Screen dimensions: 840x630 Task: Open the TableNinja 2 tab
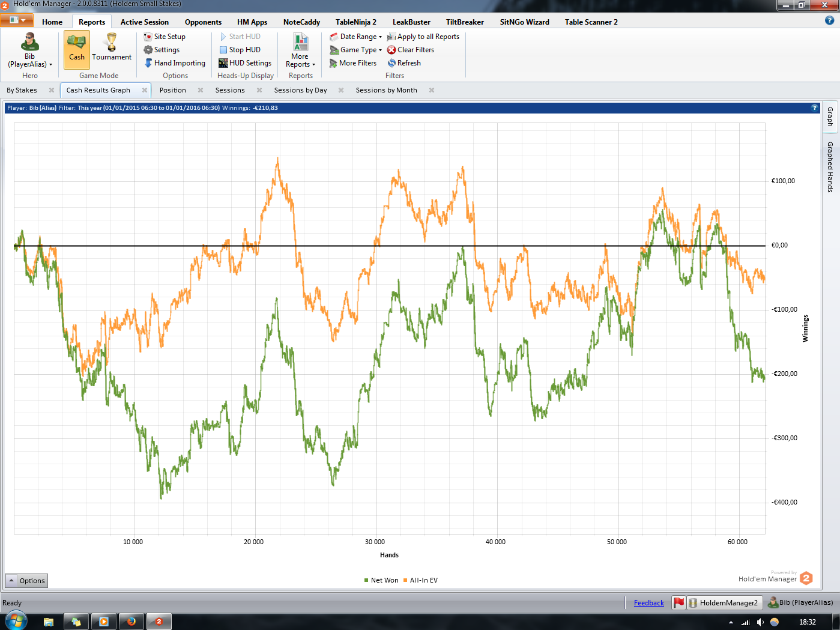pos(356,22)
